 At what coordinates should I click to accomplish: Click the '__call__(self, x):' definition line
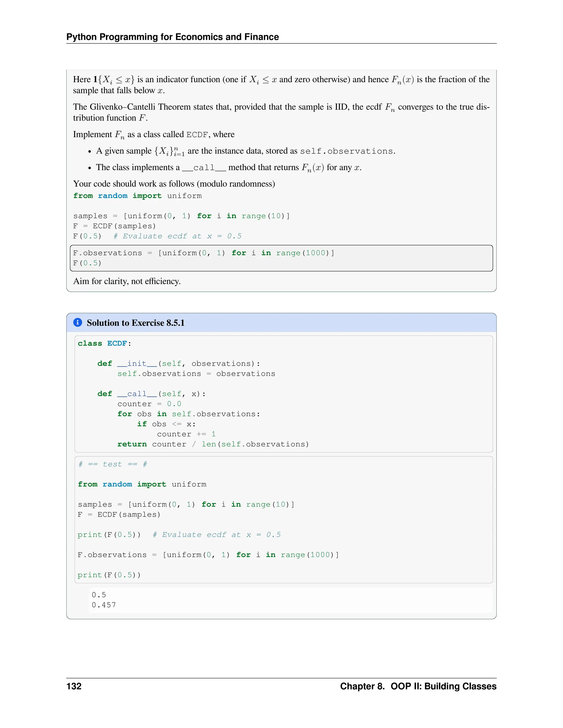151,394
